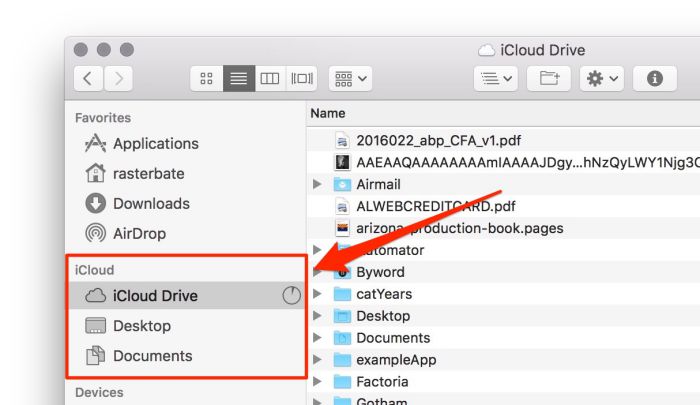This screenshot has width=700, height=405.
Task: Select the Airmail folder icon
Action: click(x=342, y=184)
